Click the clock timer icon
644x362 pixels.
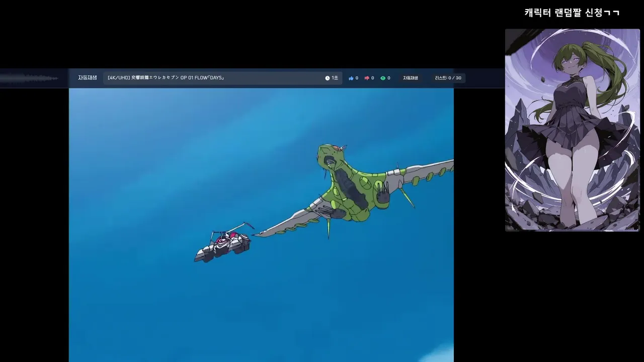pos(328,78)
